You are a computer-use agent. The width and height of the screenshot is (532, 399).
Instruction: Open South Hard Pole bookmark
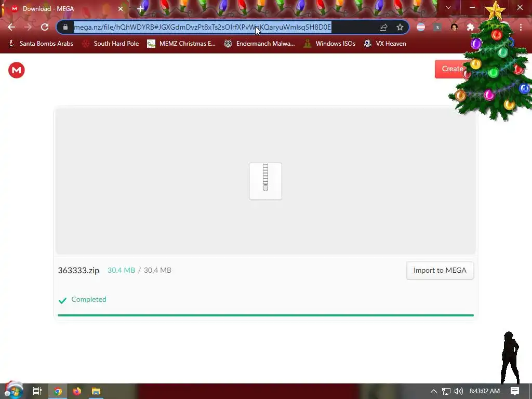(x=111, y=44)
